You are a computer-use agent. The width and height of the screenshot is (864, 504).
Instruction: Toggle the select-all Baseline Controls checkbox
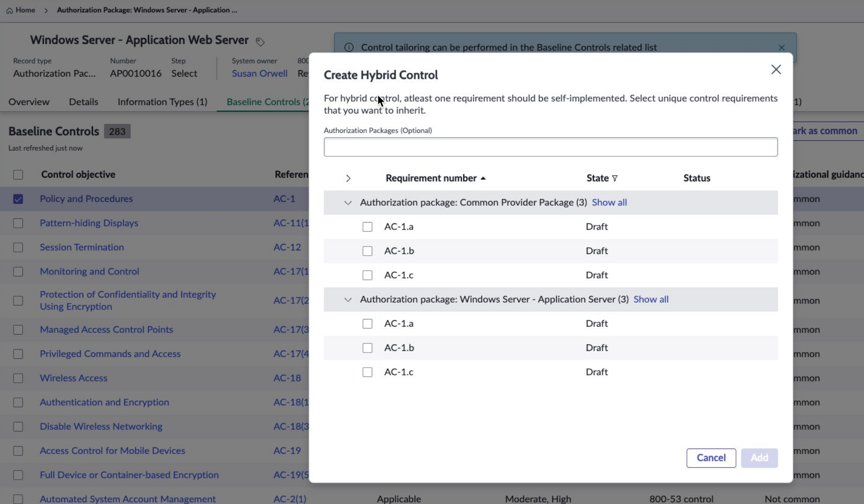18,175
